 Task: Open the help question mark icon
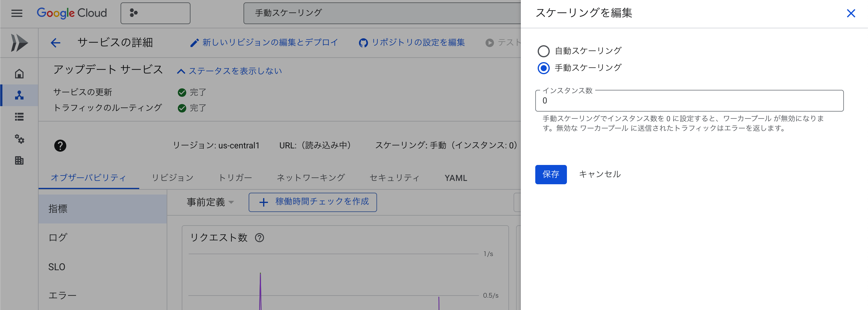click(x=60, y=145)
